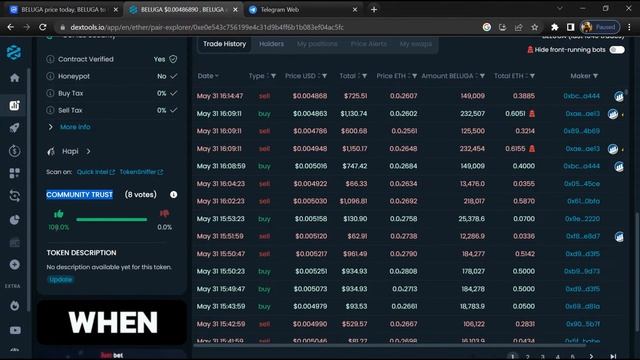Open Total ETH column filter
This screenshot has width=640, height=360.
[x=532, y=76]
